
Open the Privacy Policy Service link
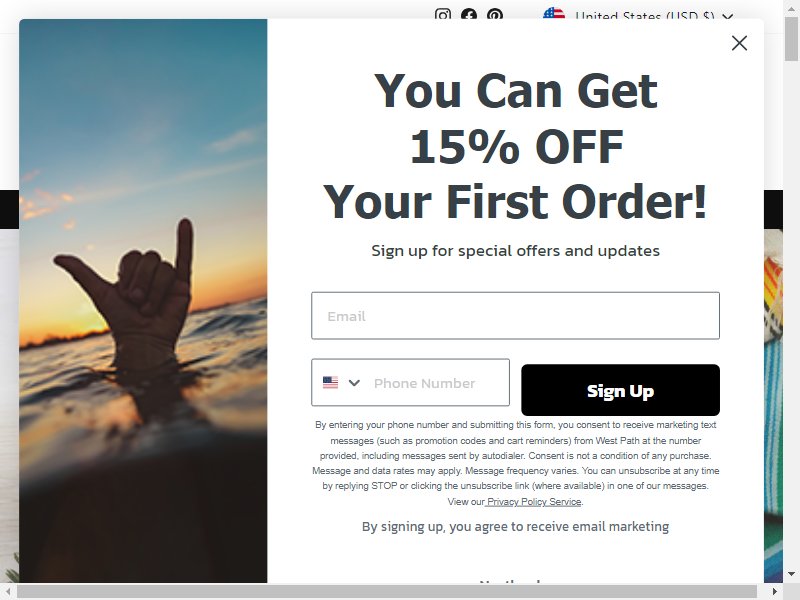tap(534, 502)
